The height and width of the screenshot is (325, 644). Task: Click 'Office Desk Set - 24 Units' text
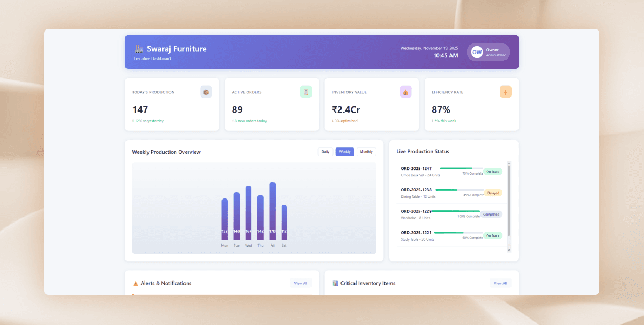click(420, 175)
